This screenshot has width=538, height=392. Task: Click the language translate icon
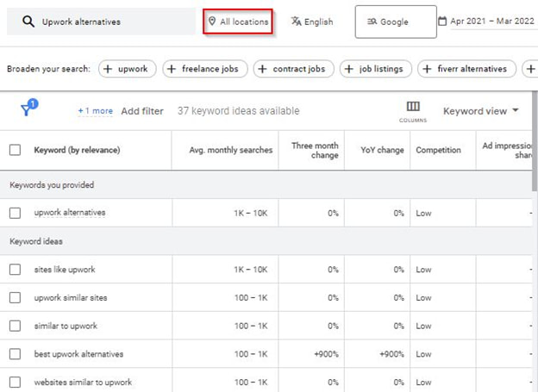point(296,22)
